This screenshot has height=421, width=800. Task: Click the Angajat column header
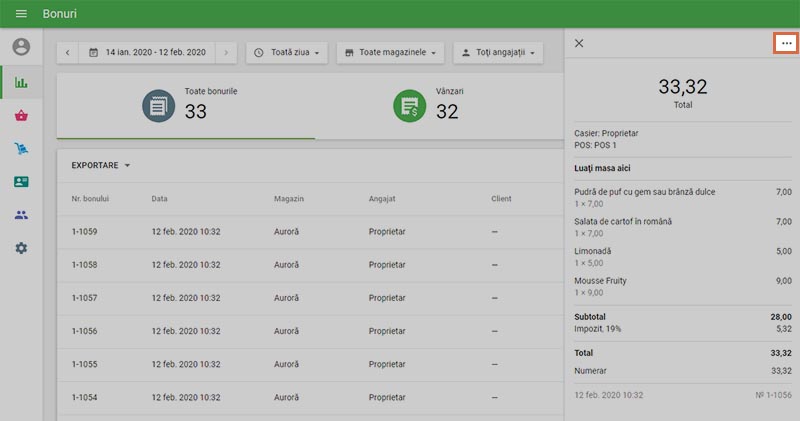(382, 199)
